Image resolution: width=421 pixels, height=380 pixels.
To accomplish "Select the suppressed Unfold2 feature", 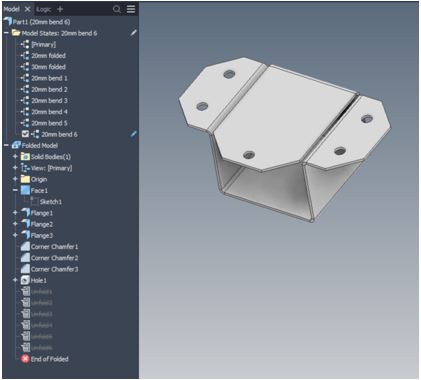I will (x=42, y=303).
